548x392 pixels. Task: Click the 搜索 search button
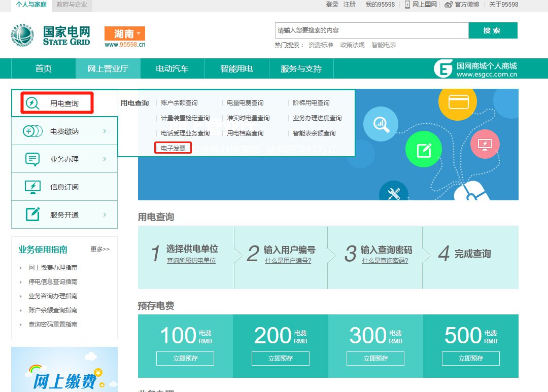pos(492,30)
